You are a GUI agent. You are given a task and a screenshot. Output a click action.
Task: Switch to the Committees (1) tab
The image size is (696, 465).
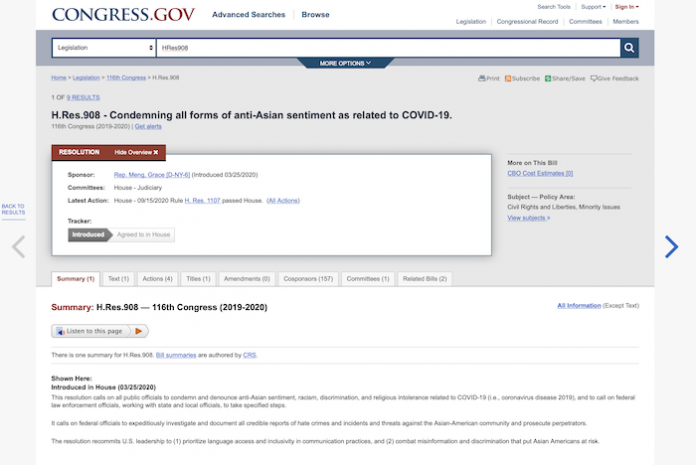(x=368, y=279)
